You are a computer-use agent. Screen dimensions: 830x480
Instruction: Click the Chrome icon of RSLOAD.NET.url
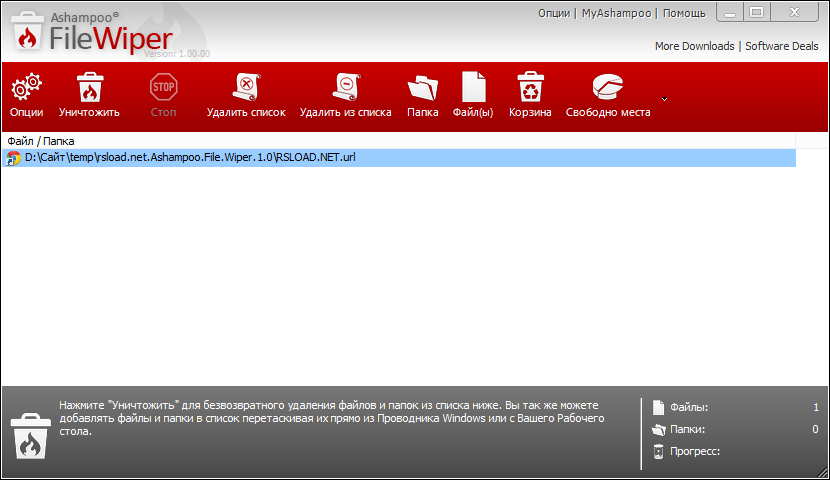[x=13, y=158]
